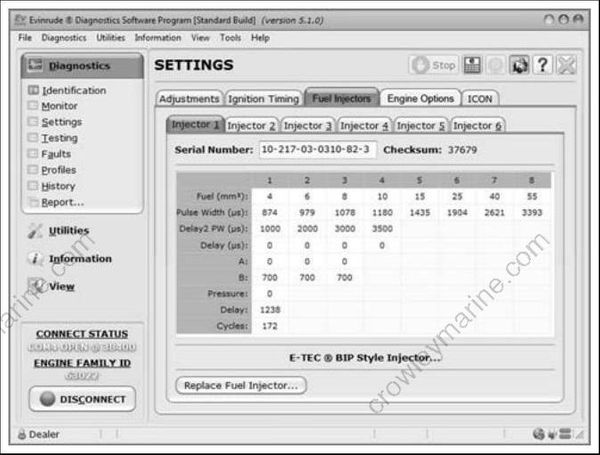Viewport: 600px width, 455px height.
Task: Open the File menu
Action: coord(25,38)
